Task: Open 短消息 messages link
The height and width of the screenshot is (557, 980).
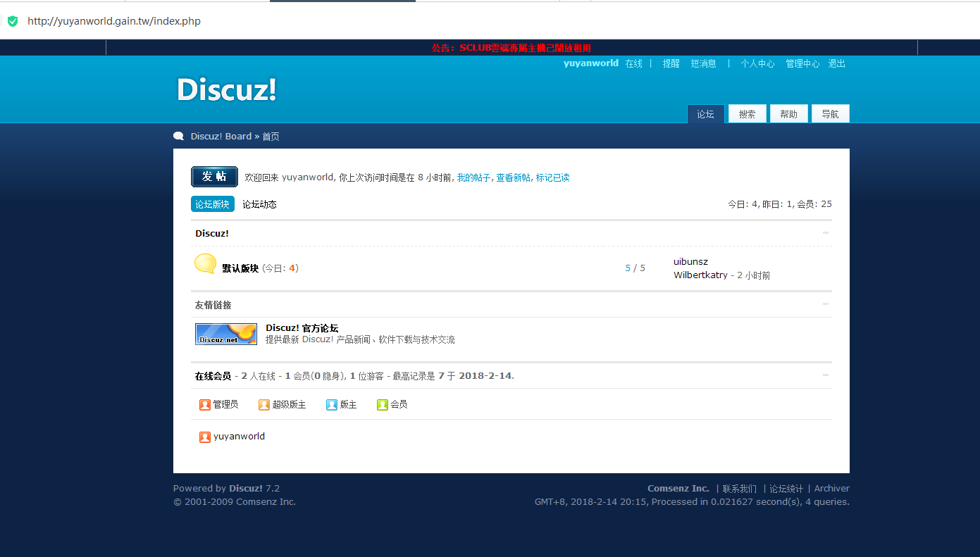Action: [x=703, y=63]
